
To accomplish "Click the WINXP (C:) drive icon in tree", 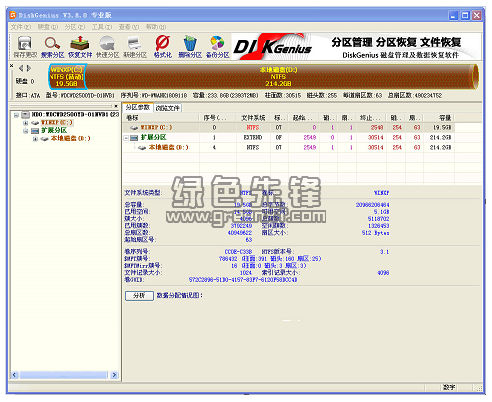I will pyautogui.click(x=35, y=123).
